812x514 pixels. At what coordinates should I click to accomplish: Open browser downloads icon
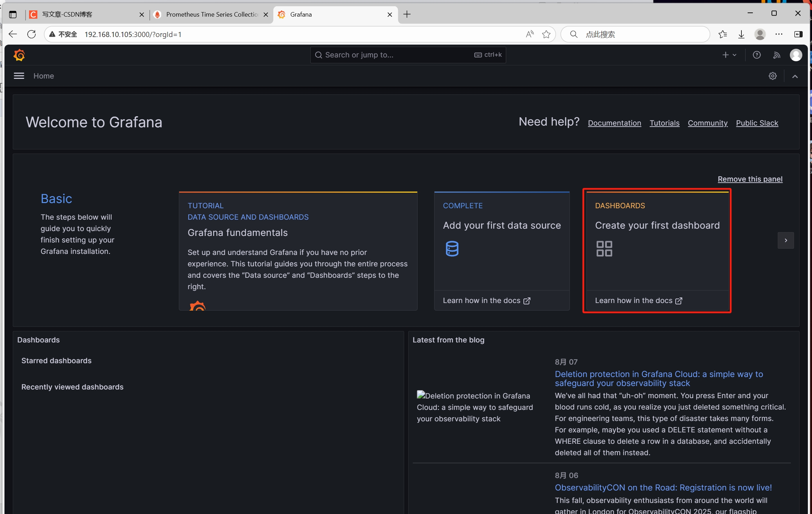741,34
